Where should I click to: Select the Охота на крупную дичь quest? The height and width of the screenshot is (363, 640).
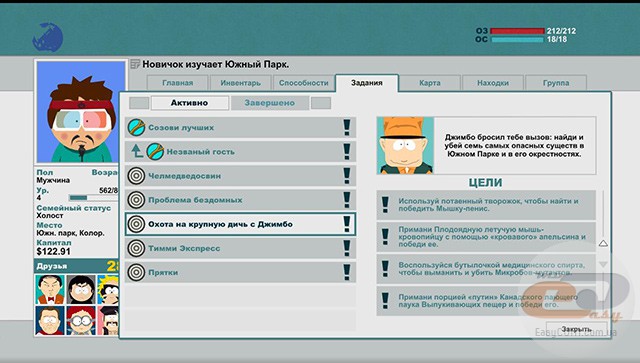pyautogui.click(x=240, y=224)
